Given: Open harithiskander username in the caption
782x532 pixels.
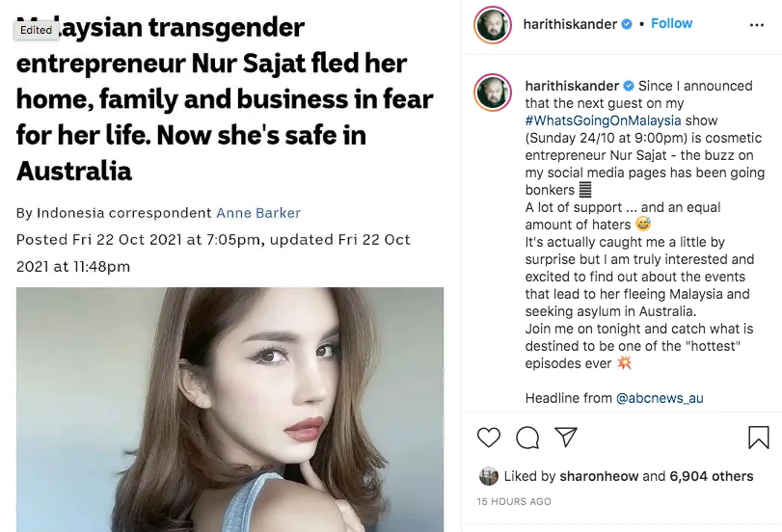Looking at the screenshot, I should point(572,86).
